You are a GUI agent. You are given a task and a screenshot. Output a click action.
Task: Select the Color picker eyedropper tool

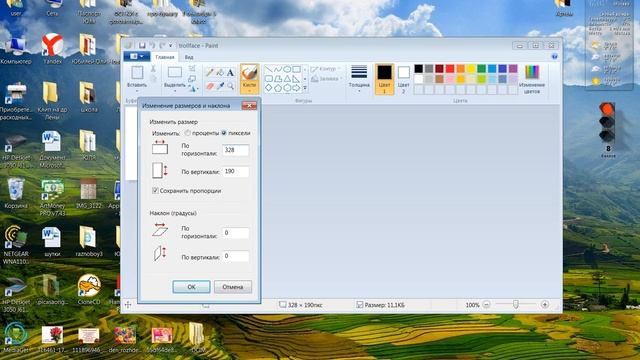click(220, 86)
